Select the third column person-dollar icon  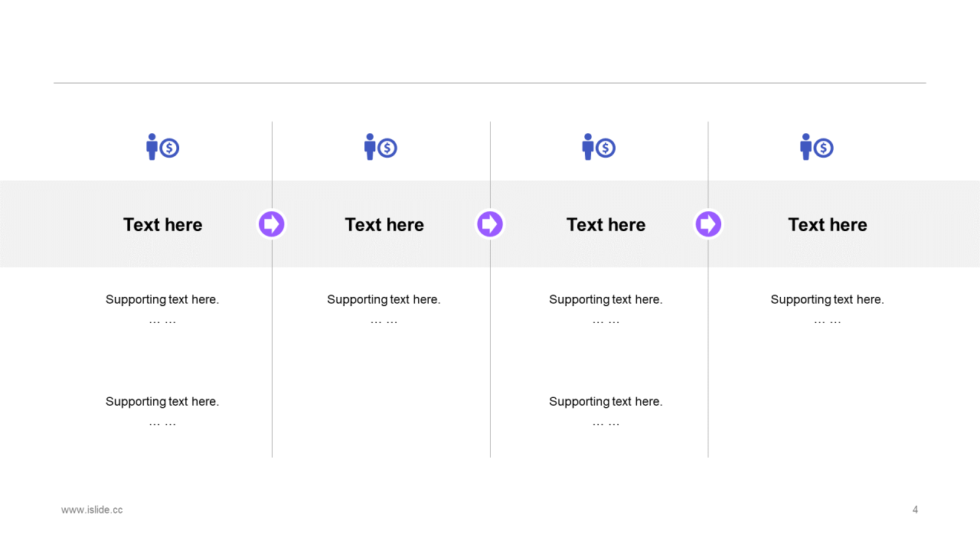pos(599,147)
